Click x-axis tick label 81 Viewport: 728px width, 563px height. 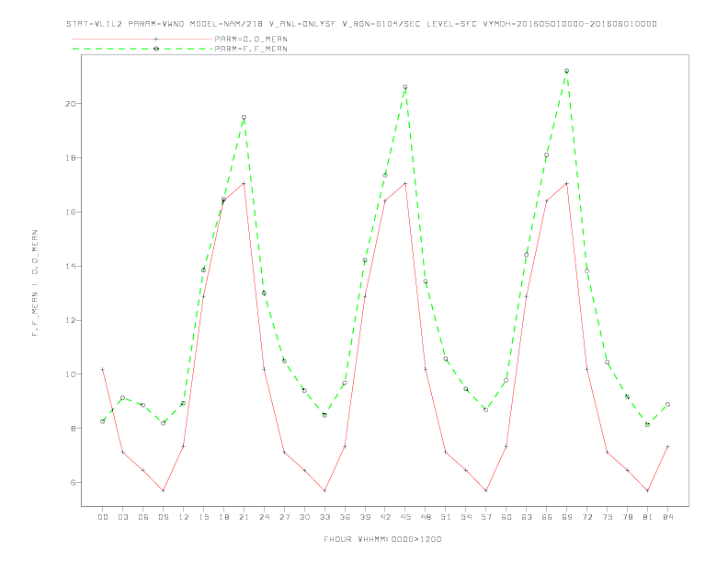click(648, 517)
